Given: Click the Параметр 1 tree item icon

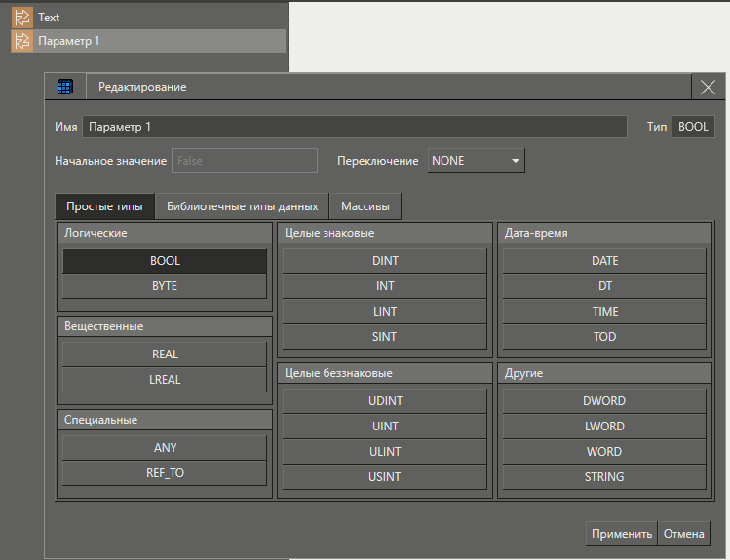Looking at the screenshot, I should [21, 41].
